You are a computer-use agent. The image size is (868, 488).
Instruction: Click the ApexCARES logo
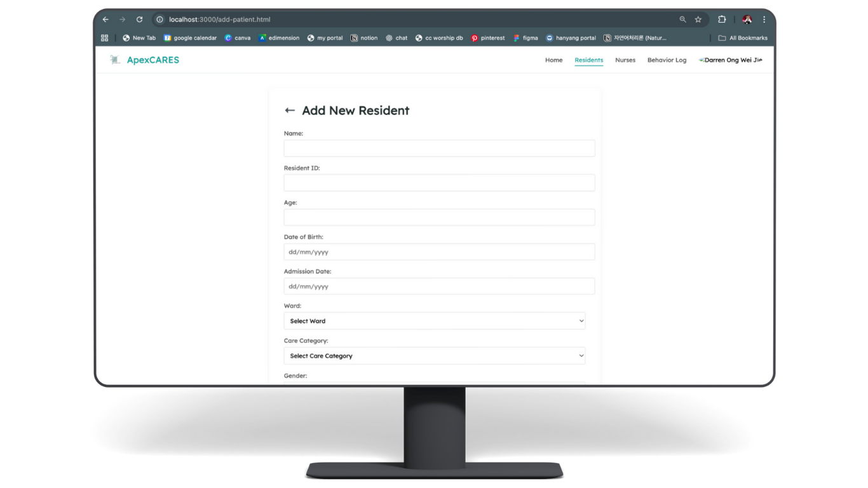click(145, 60)
